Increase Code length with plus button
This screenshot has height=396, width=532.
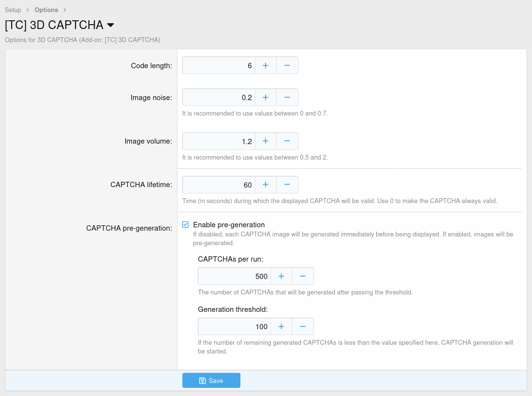(x=266, y=65)
